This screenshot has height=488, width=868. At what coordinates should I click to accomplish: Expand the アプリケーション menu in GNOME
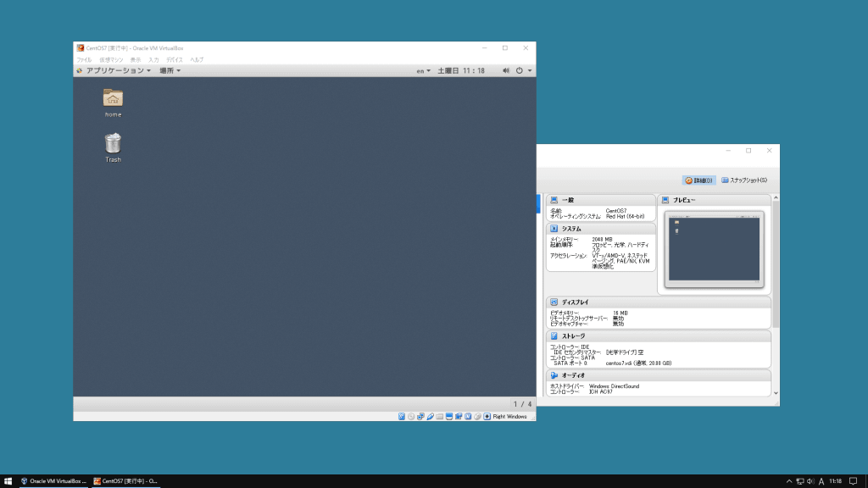118,71
